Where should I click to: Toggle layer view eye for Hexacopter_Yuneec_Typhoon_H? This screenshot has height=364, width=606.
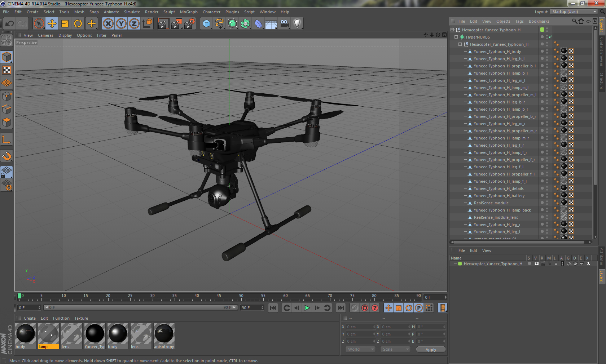[x=536, y=264]
